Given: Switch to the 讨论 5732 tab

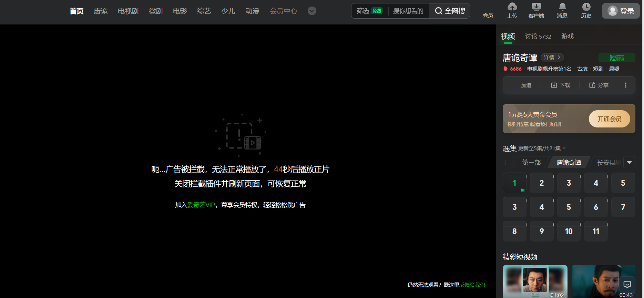Looking at the screenshot, I should pyautogui.click(x=538, y=36).
